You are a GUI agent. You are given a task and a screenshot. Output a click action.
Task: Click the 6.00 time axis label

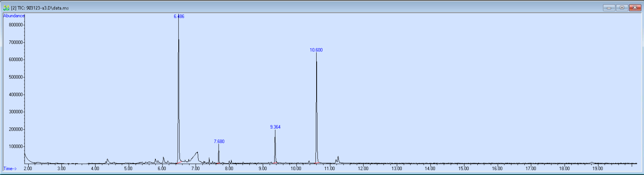pos(162,169)
